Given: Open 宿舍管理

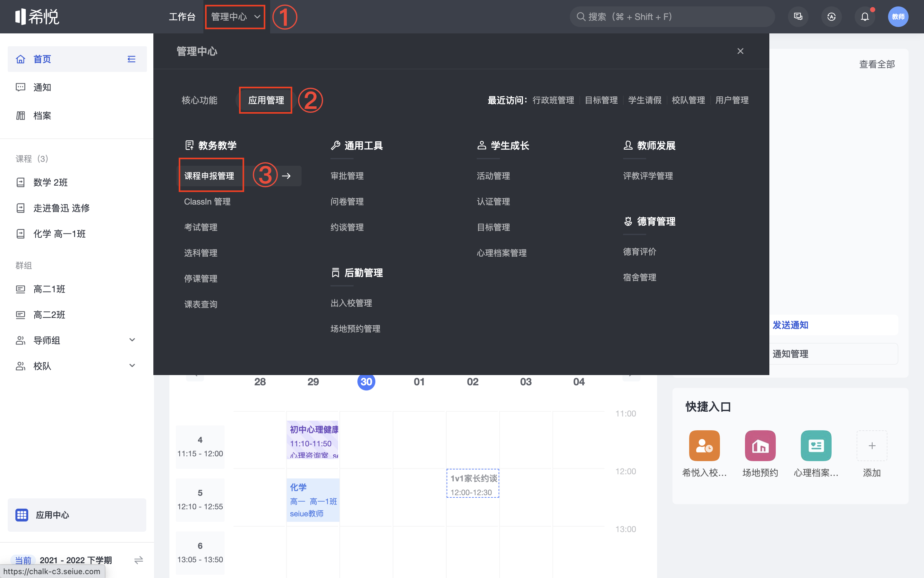Looking at the screenshot, I should (x=639, y=277).
